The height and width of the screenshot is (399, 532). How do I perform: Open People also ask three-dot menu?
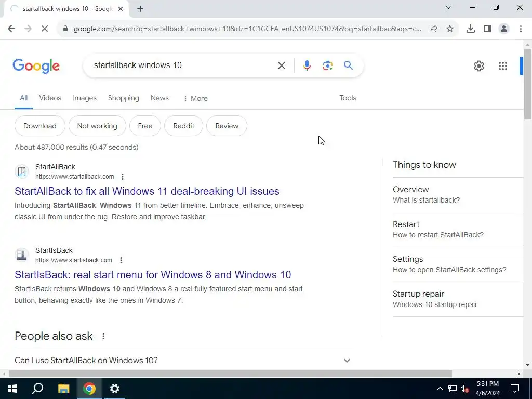103,336
